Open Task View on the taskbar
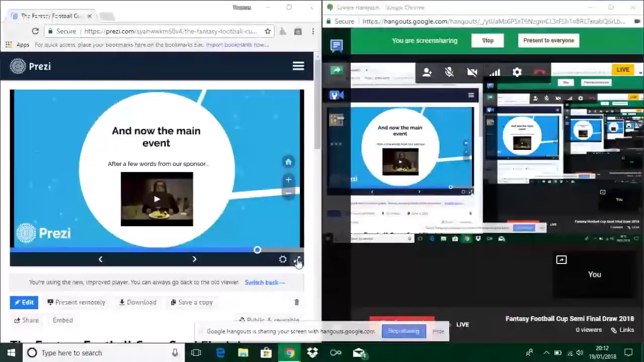Image resolution: width=644 pixels, height=362 pixels. pyautogui.click(x=196, y=353)
